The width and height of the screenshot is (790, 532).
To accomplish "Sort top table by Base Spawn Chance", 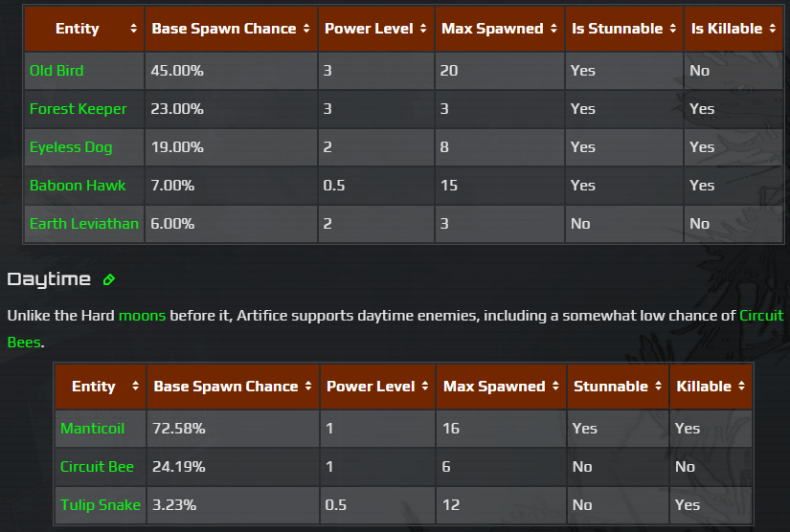I will tap(230, 29).
